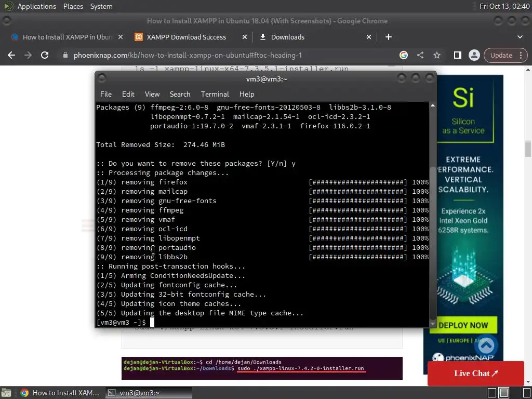Click the Chrome window menu icon
The image size is (532, 399).
click(x=6, y=21)
